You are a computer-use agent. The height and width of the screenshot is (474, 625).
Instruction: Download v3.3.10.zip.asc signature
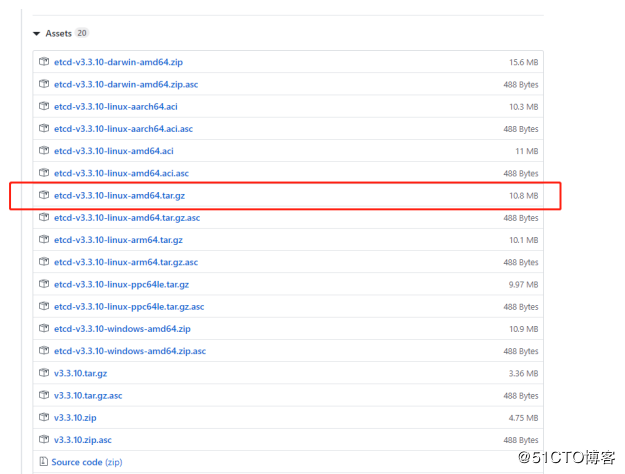coord(83,440)
